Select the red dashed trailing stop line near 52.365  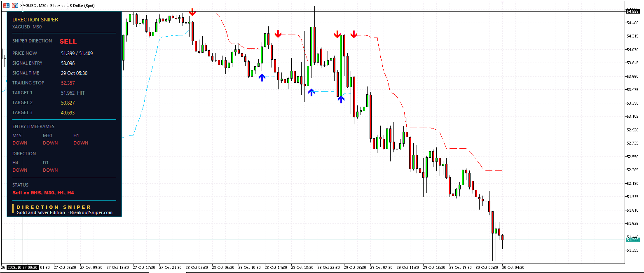494,170
